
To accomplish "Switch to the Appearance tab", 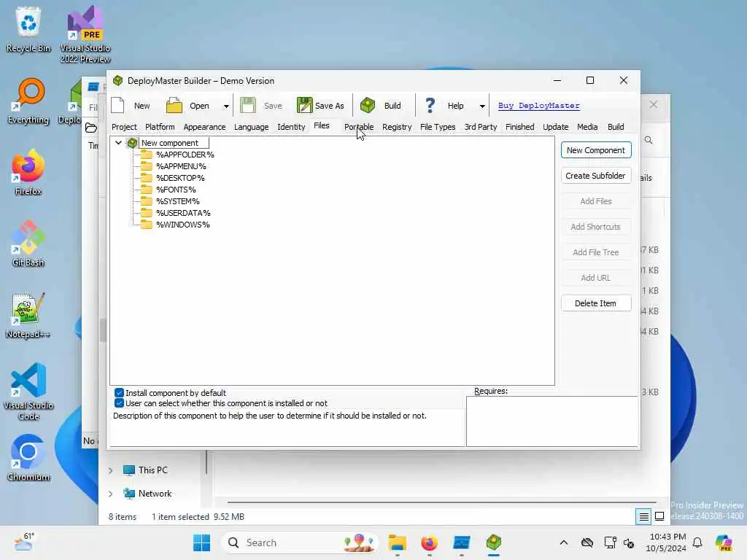I will click(x=204, y=127).
